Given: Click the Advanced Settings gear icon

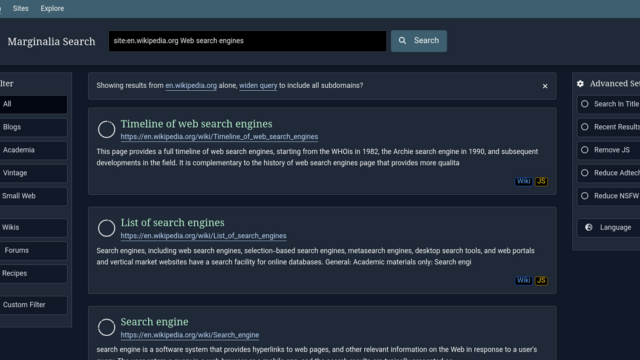Looking at the screenshot, I should click(x=580, y=84).
